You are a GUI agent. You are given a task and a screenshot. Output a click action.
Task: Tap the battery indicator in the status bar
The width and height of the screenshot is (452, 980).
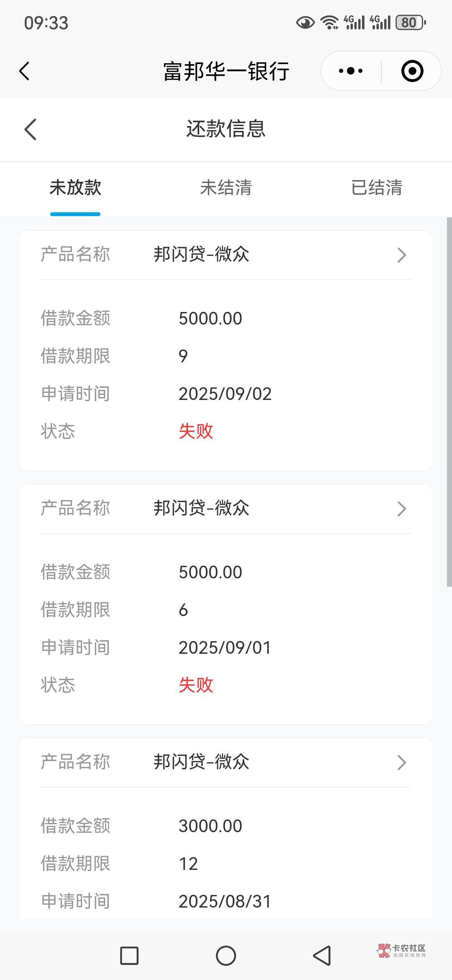pyautogui.click(x=410, y=23)
